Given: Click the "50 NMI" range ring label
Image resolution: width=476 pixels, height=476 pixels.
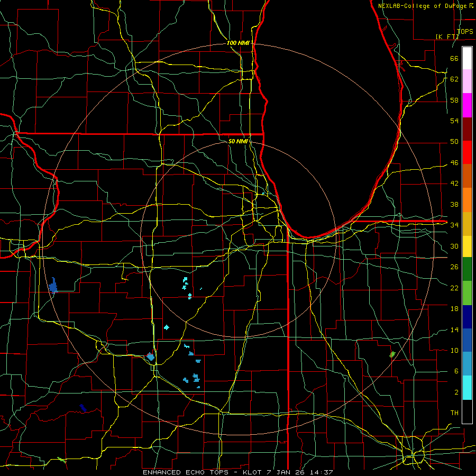Looking at the screenshot, I should [238, 141].
